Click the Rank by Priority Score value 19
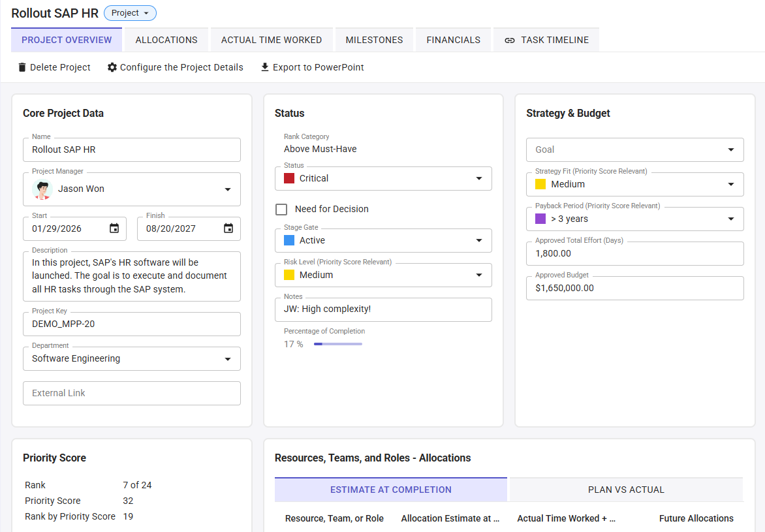The image size is (765, 532). [x=128, y=516]
